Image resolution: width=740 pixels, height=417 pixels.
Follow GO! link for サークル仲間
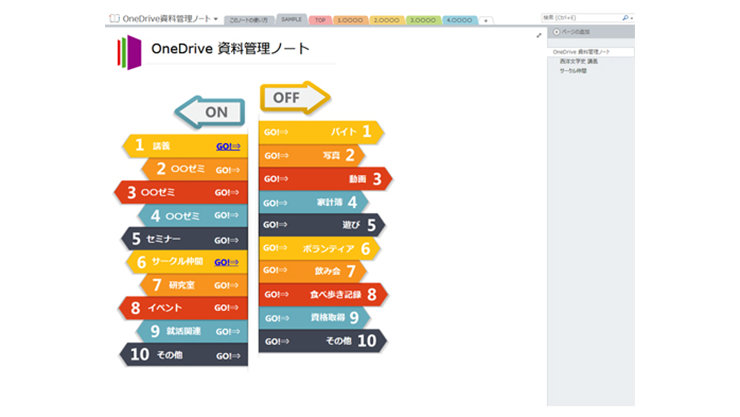click(228, 262)
